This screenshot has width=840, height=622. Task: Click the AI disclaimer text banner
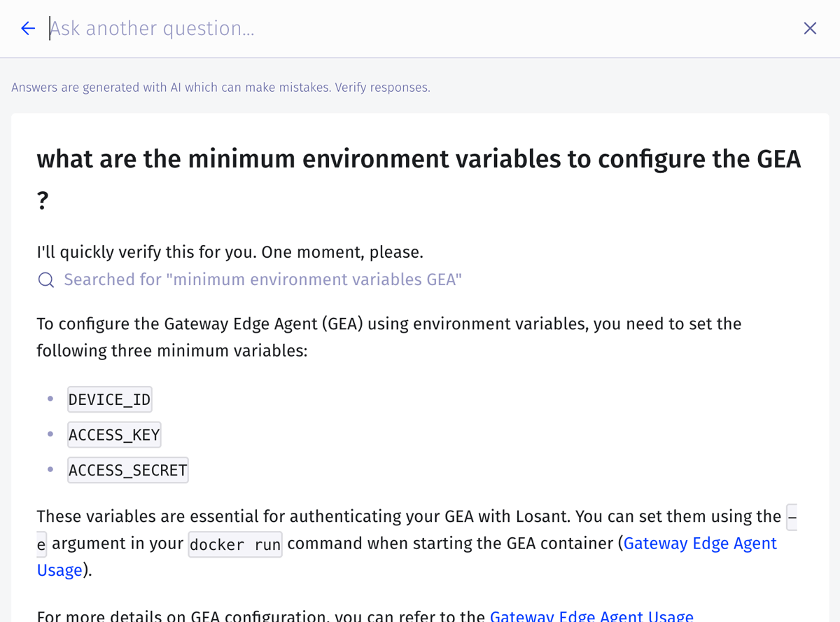pyautogui.click(x=220, y=87)
